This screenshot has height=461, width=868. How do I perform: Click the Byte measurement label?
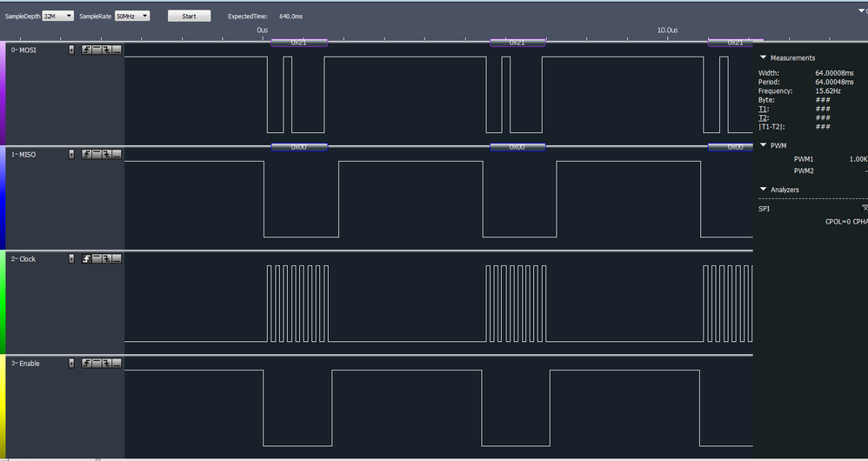767,100
